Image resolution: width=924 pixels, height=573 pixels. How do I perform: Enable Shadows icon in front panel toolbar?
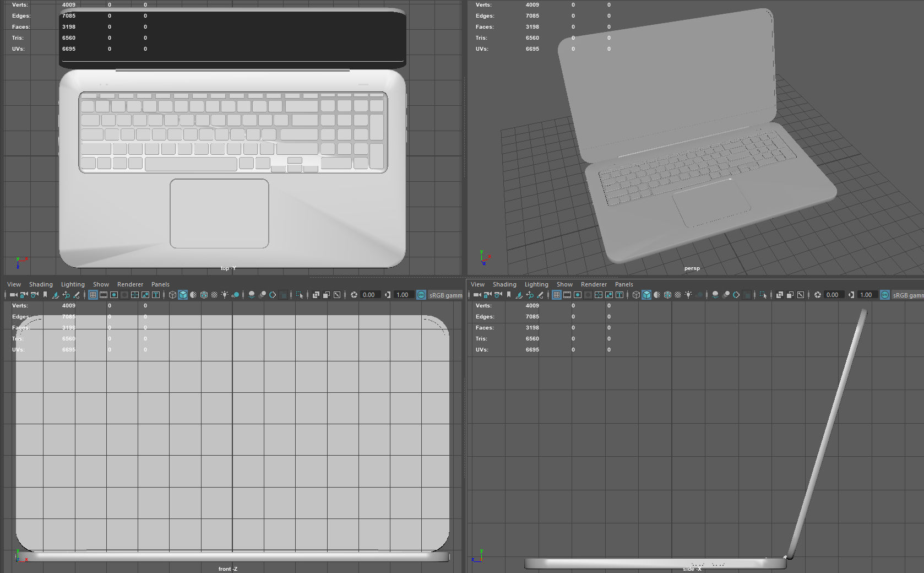click(236, 295)
